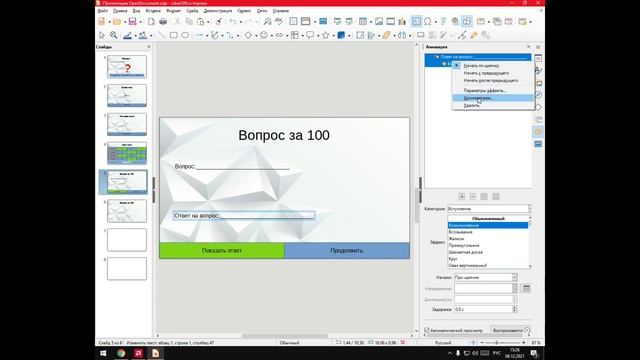Image resolution: width=640 pixels, height=360 pixels.
Task: Open the Category dropdown
Action: pos(489,209)
